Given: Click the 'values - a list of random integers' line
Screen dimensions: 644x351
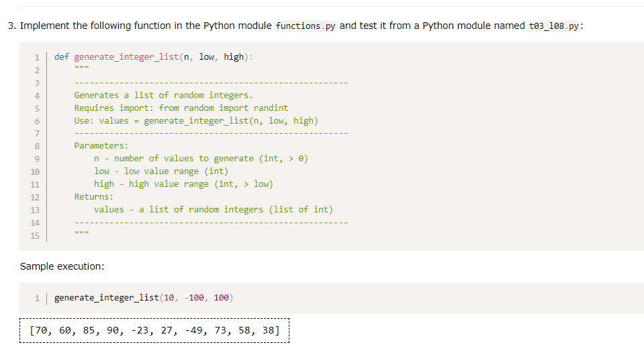Looking at the screenshot, I should click(214, 209).
